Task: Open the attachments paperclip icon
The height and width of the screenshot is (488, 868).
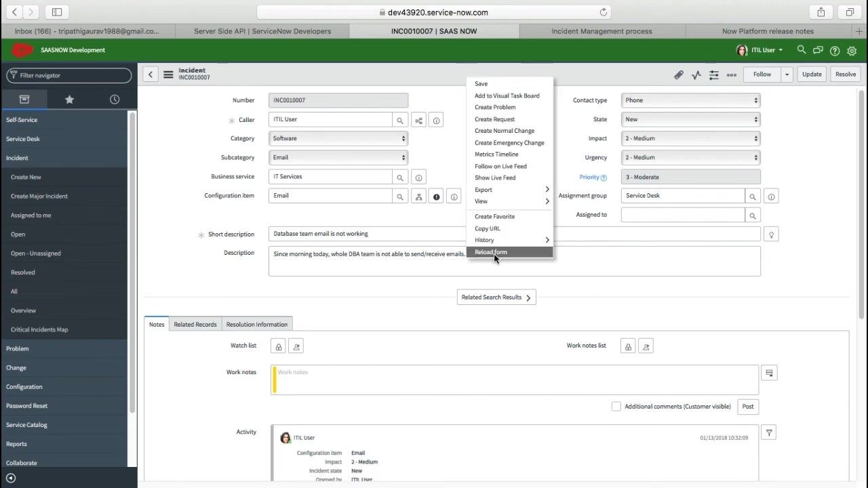Action: tap(678, 75)
